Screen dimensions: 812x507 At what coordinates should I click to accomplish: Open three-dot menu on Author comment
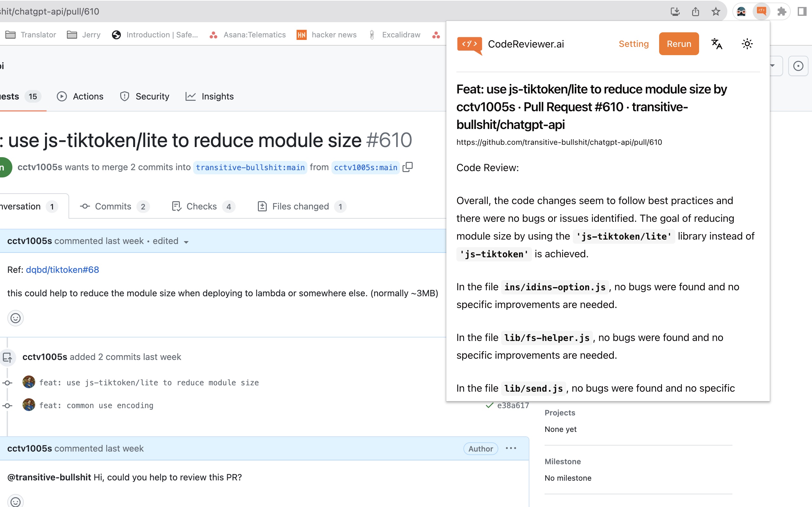pyautogui.click(x=511, y=448)
